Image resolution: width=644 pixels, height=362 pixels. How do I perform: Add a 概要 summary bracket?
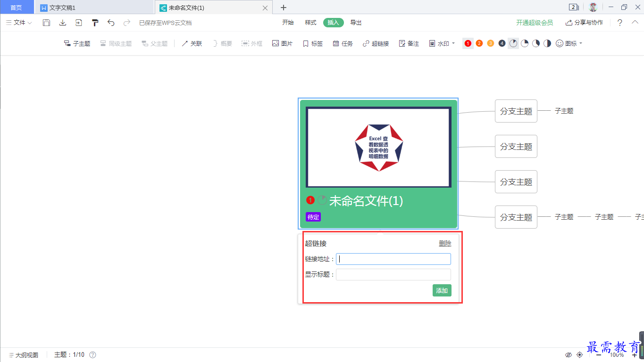pos(222,43)
